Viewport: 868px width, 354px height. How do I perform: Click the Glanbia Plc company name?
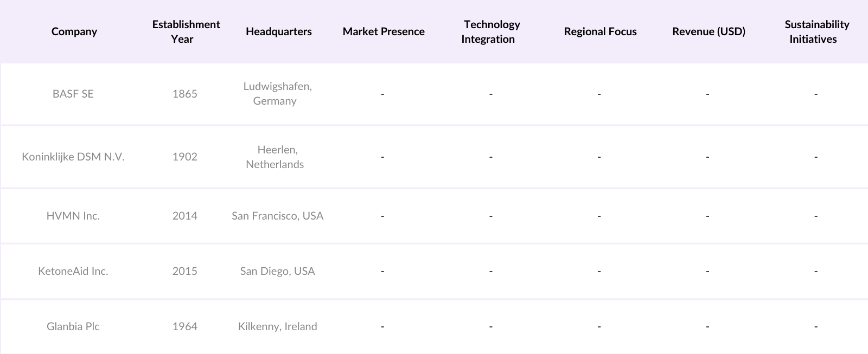point(73,326)
